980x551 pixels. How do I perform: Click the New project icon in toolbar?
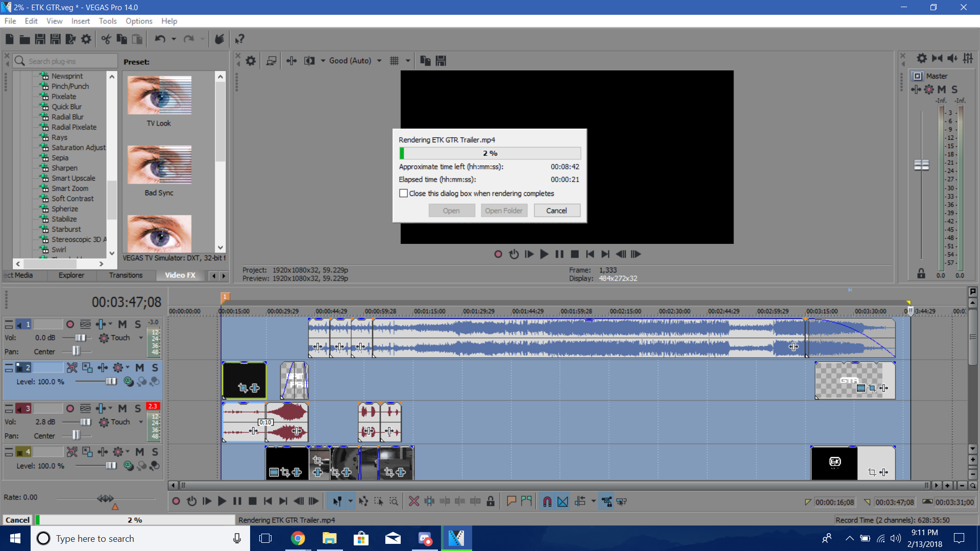[10, 39]
